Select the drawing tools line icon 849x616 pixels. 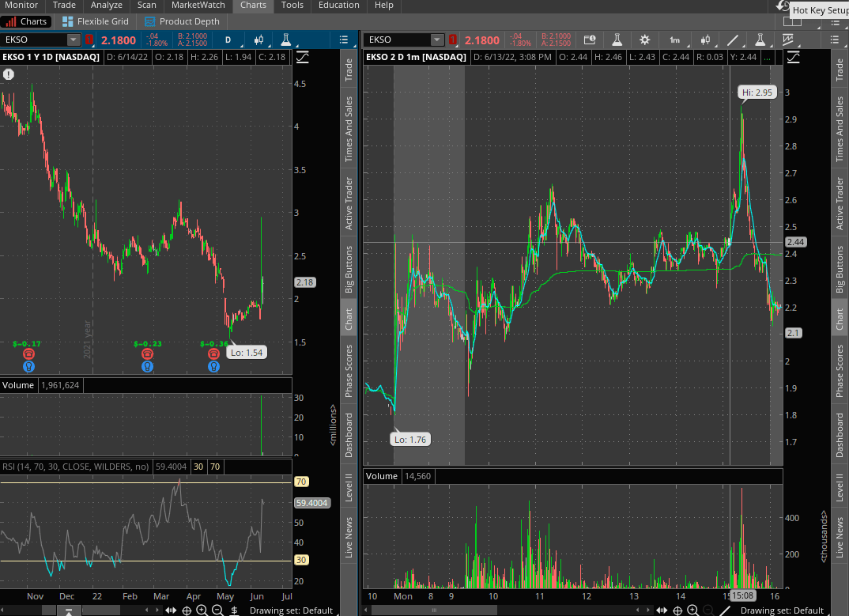click(x=733, y=40)
